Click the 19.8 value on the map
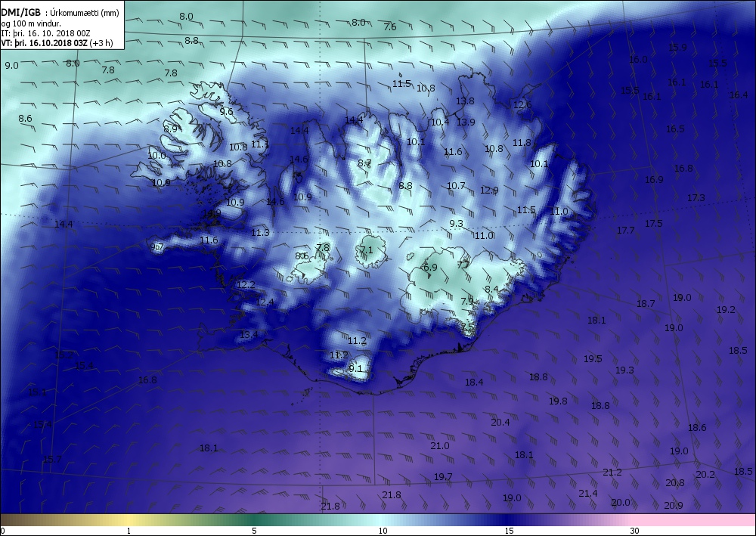 click(558, 401)
